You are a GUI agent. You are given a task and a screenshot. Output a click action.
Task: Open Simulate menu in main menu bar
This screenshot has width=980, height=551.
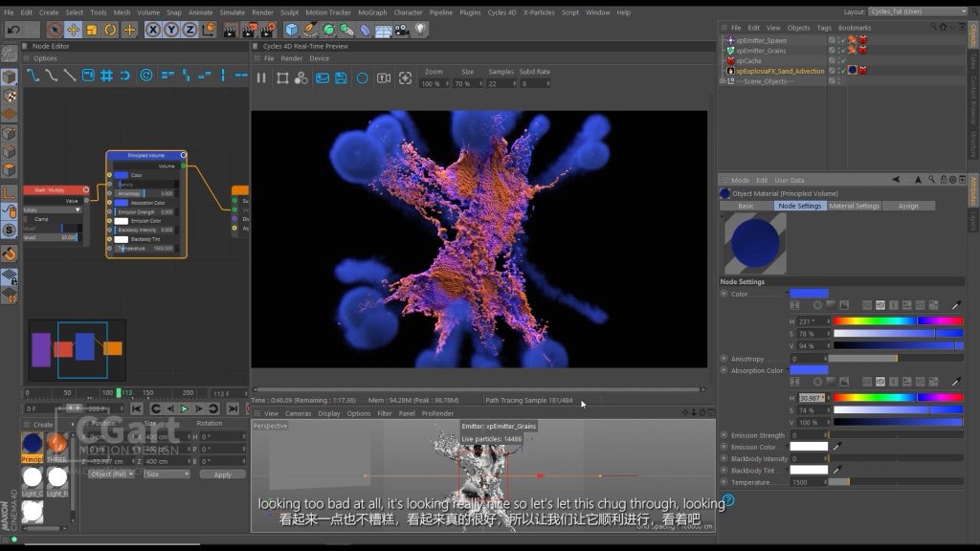tap(232, 12)
